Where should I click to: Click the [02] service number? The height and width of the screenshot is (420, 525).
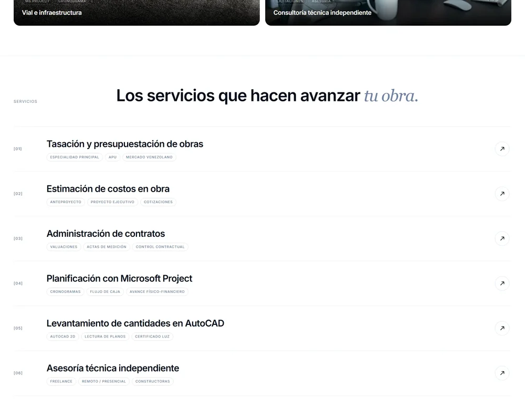tap(18, 194)
